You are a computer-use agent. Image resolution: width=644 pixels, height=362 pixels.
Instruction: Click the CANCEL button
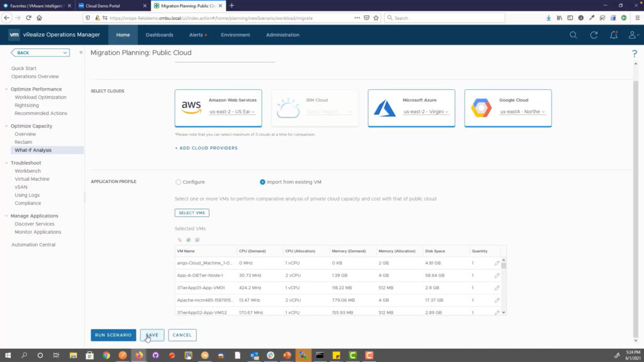182,335
